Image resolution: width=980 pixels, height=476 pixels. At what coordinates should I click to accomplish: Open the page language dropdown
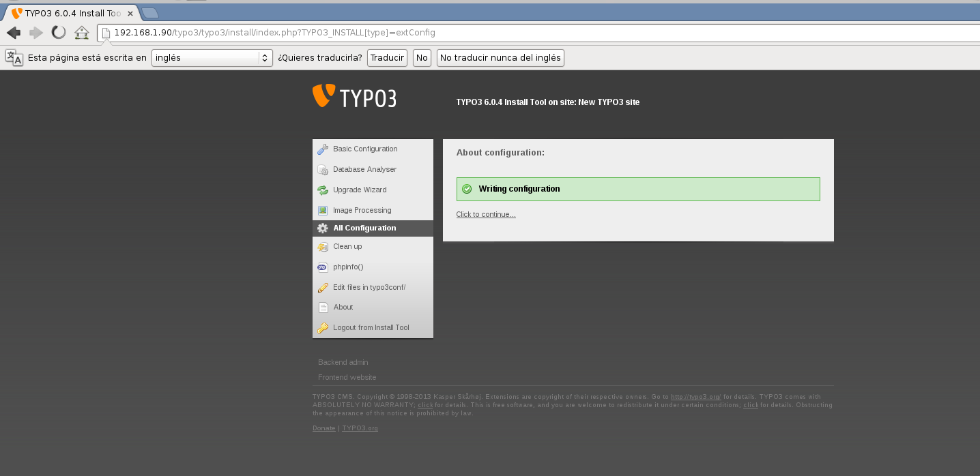pos(212,58)
